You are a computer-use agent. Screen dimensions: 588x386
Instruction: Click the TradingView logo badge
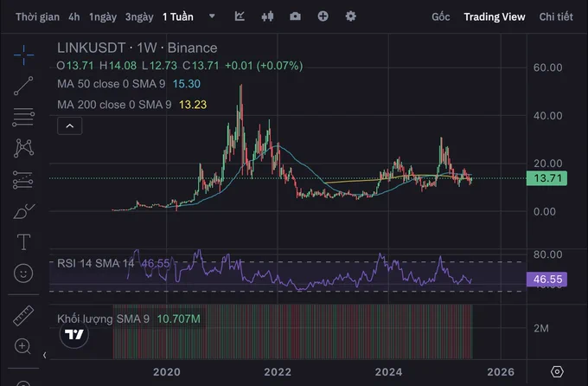(x=74, y=334)
